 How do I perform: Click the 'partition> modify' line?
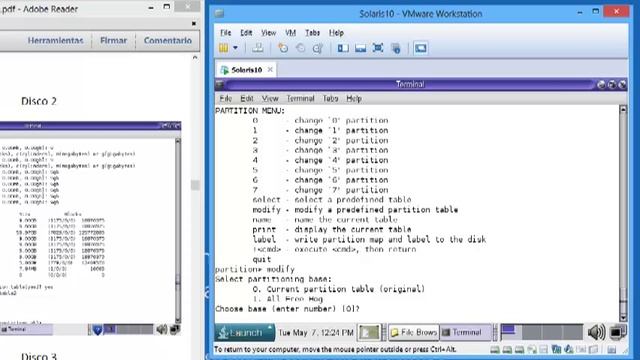pyautogui.click(x=255, y=269)
